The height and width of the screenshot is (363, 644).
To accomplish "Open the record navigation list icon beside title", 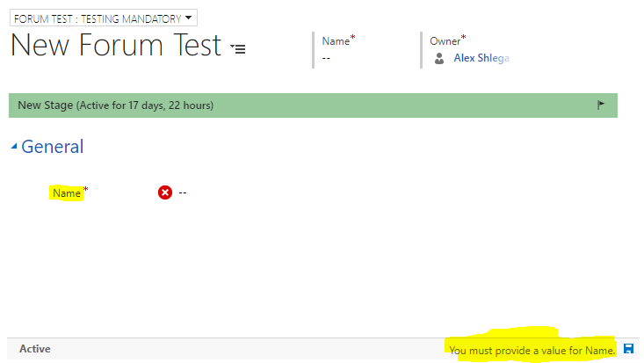I will pos(238,49).
